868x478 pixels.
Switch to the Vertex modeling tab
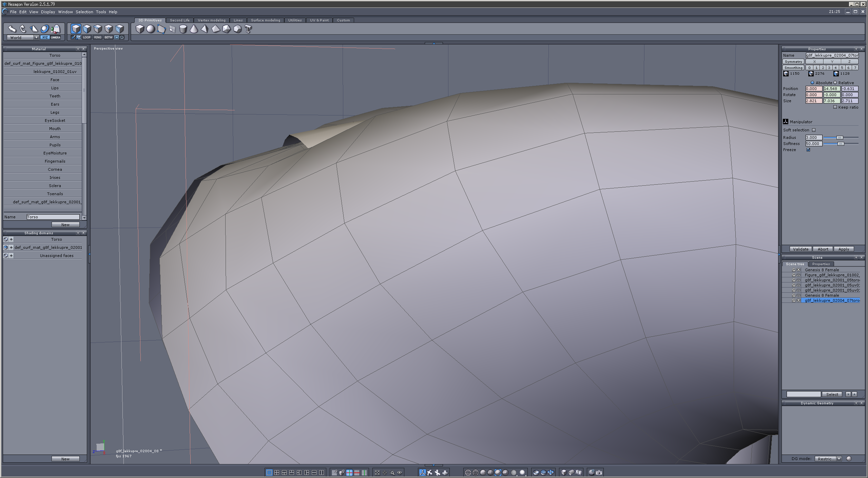click(211, 20)
